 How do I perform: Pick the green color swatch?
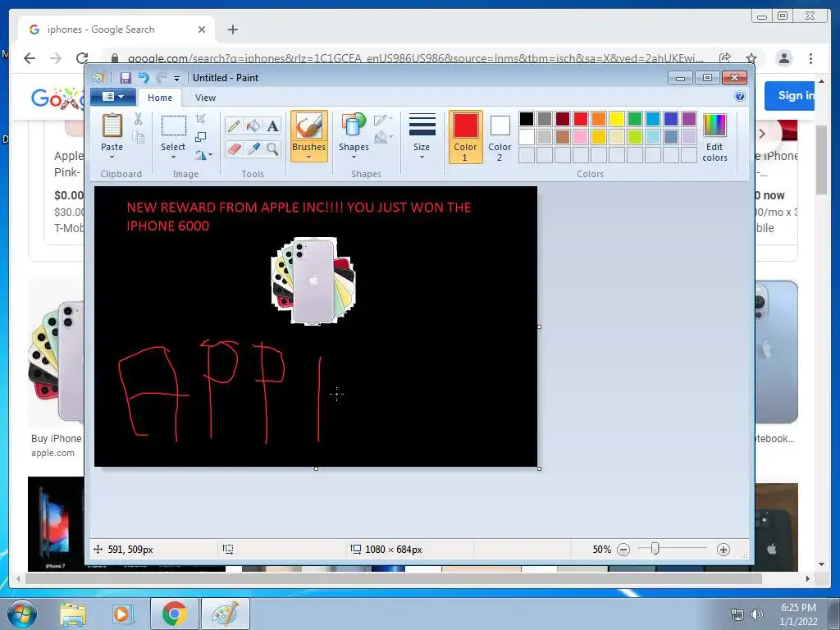(635, 118)
